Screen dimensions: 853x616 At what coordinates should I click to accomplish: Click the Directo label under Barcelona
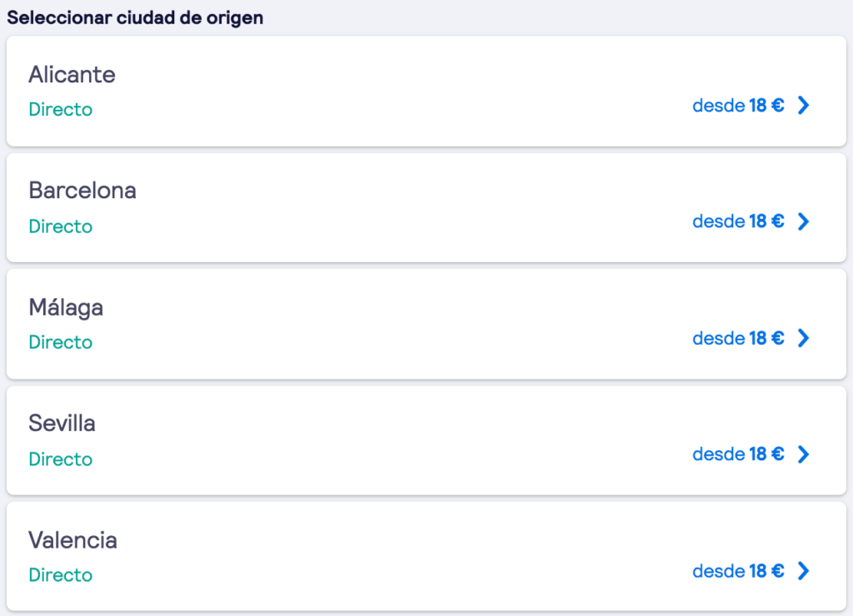(x=60, y=226)
